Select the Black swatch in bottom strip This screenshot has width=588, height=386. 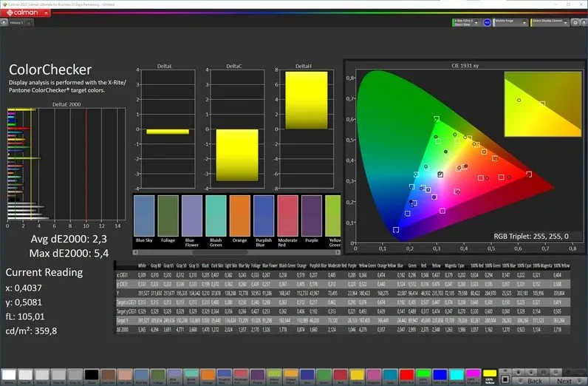pos(92,375)
